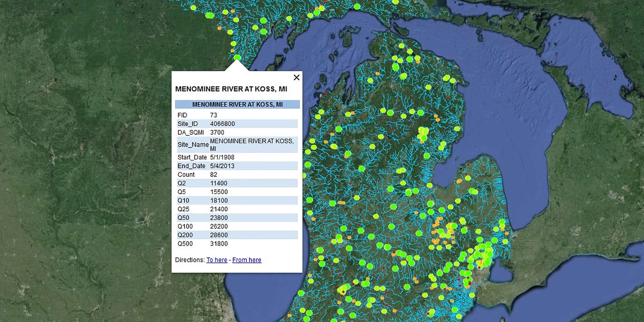Select the Q100 value 26200
The height and width of the screenshot is (322, 644).
pyautogui.click(x=219, y=227)
